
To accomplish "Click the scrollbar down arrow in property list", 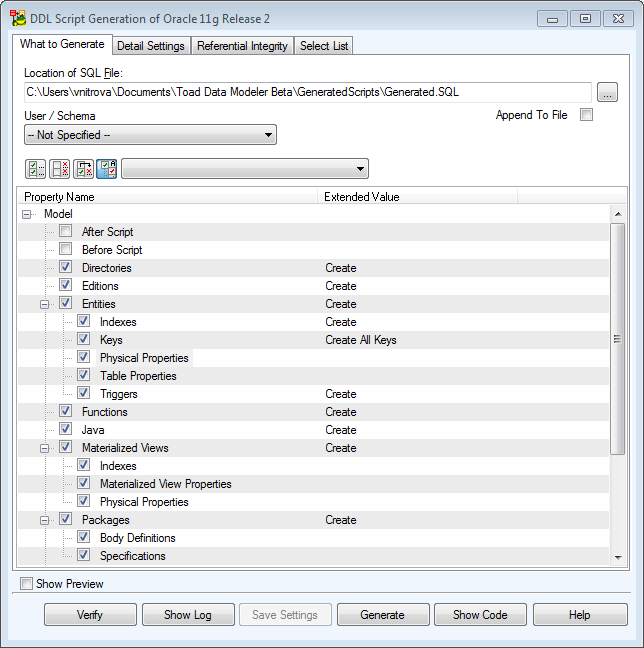I will (x=618, y=557).
